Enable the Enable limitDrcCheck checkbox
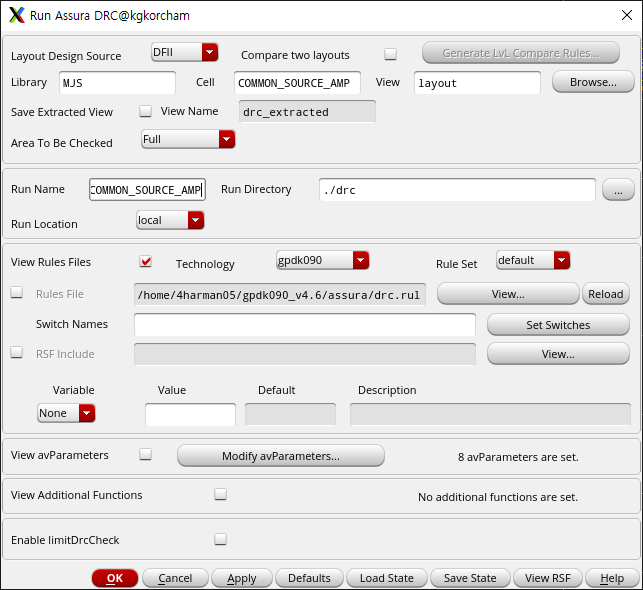 pos(221,539)
